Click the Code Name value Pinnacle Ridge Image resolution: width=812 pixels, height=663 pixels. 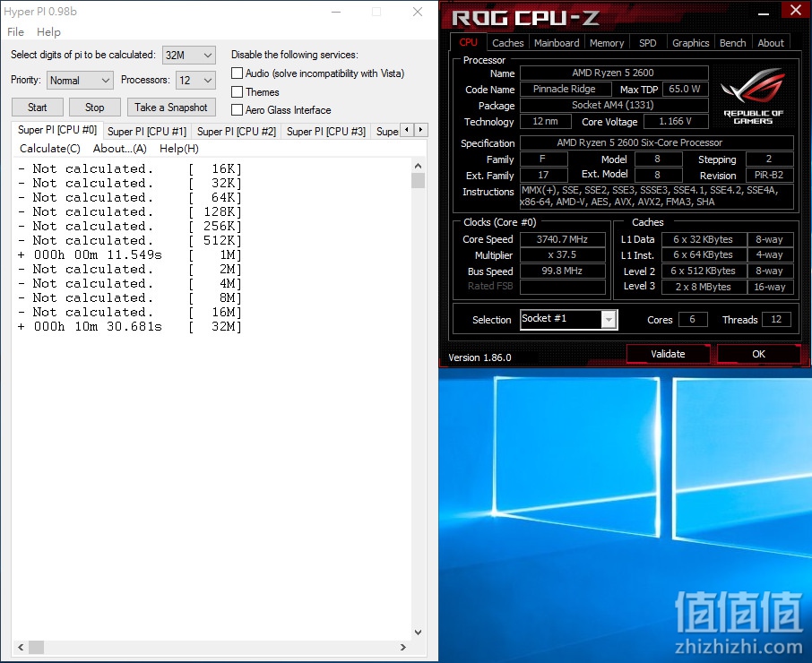pos(565,89)
